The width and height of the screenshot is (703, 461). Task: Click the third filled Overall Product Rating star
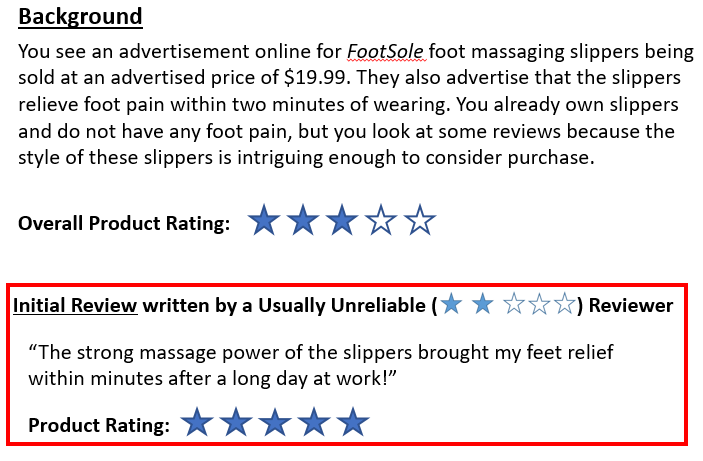coord(341,221)
